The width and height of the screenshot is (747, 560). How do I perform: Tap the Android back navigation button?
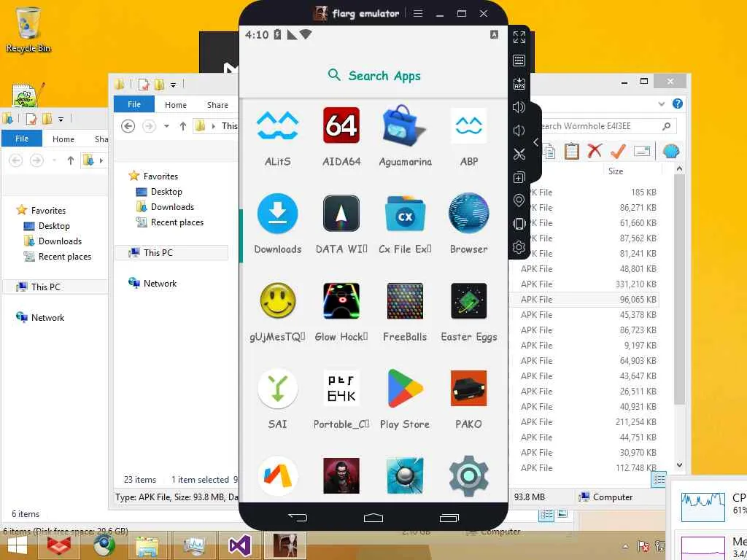pos(298,518)
